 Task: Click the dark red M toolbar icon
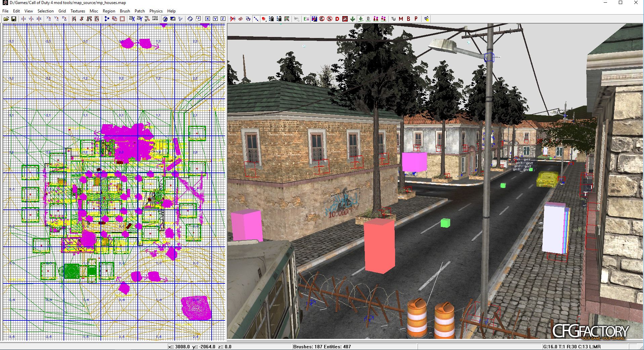pos(401,19)
